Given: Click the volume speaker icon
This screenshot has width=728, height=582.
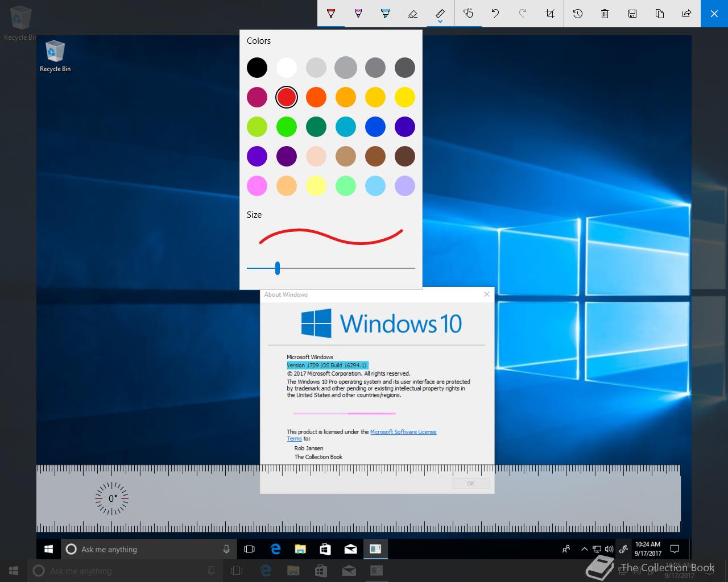Looking at the screenshot, I should tap(609, 549).
